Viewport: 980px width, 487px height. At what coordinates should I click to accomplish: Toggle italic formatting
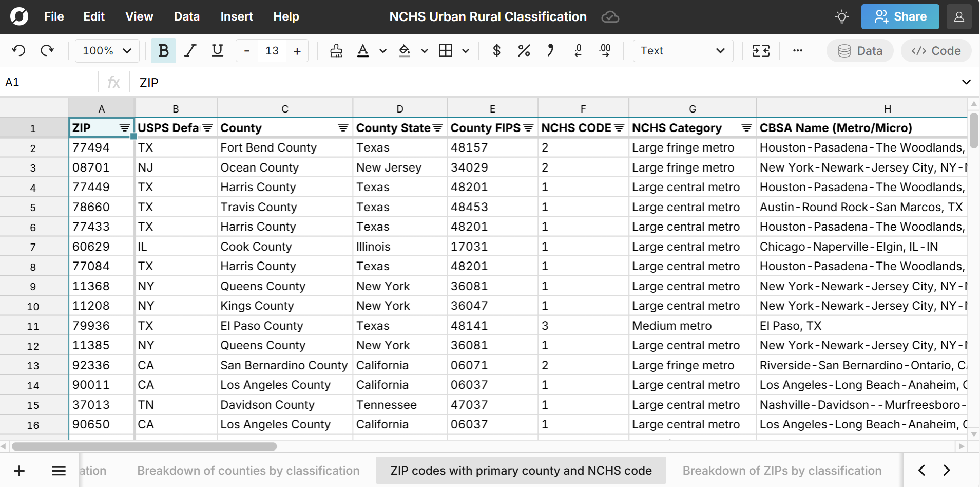pyautogui.click(x=190, y=50)
